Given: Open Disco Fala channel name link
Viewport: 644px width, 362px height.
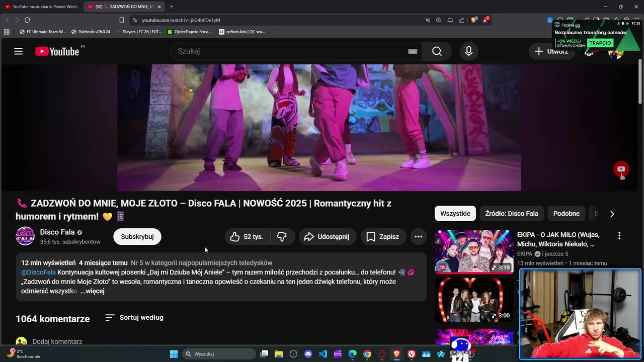Looking at the screenshot, I should click(x=57, y=232).
